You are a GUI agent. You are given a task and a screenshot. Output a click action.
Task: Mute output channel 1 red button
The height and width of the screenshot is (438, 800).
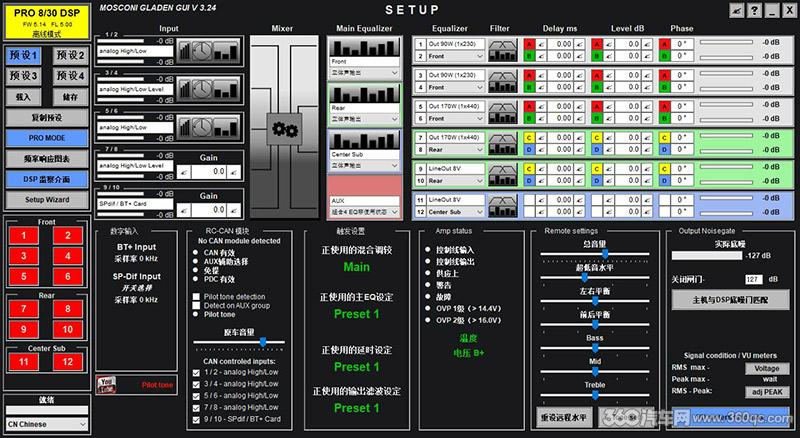(x=23, y=236)
